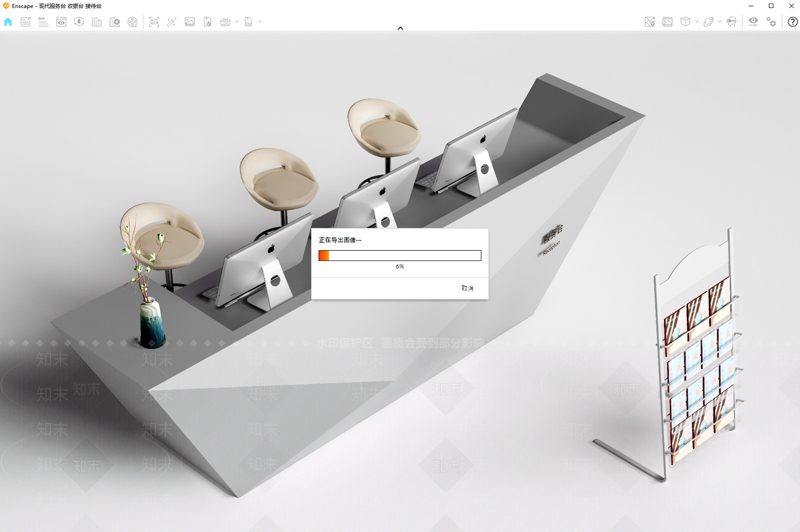The image size is (800, 532).
Task: Expand the 360 panorama export dropdown arrow
Action: point(237,22)
